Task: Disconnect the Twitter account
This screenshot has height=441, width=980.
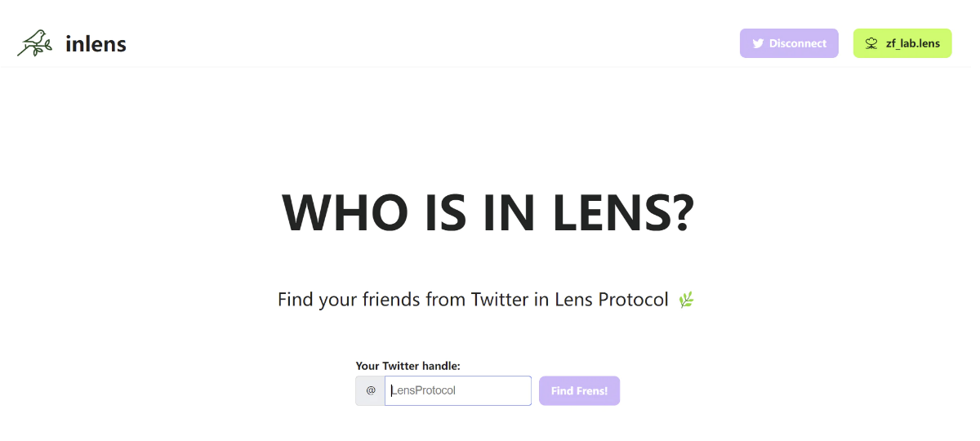Action: 789,43
